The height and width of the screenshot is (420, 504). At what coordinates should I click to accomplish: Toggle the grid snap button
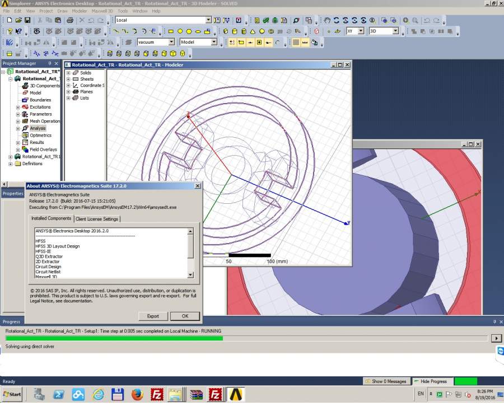[296, 43]
